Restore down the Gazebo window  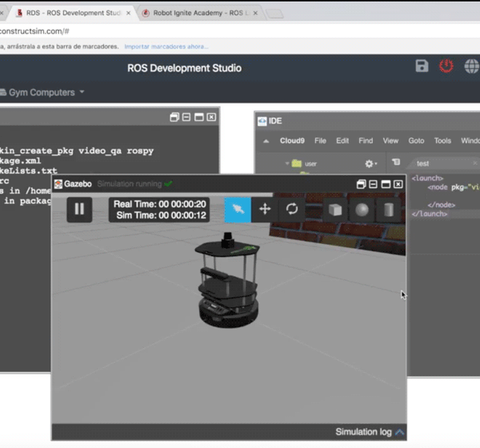point(362,184)
